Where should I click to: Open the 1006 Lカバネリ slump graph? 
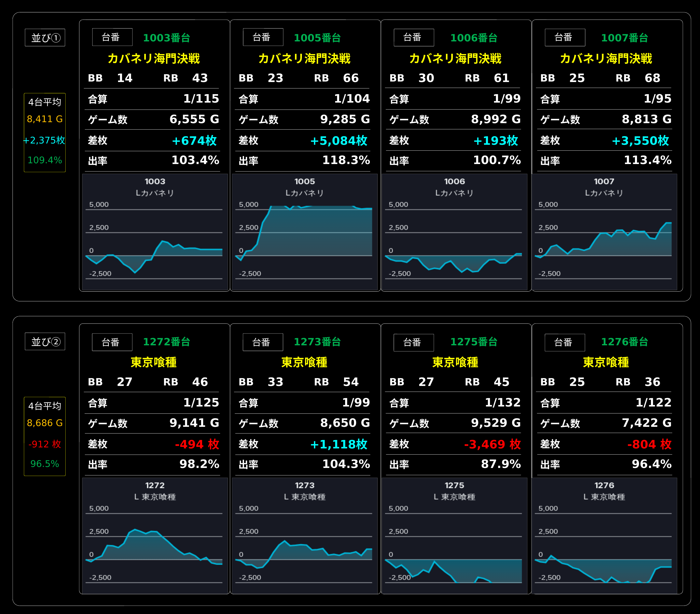454,232
